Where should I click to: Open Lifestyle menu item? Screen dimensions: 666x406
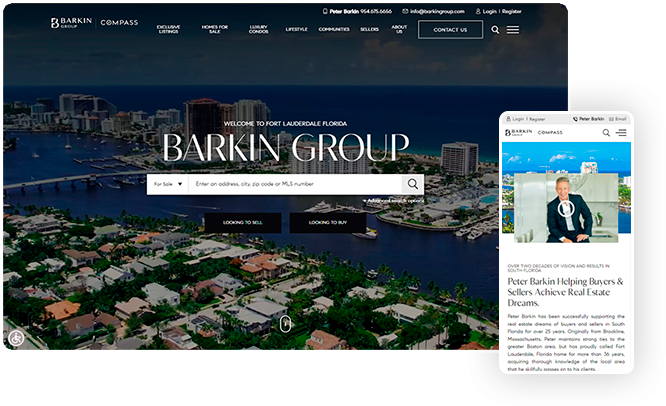point(296,29)
